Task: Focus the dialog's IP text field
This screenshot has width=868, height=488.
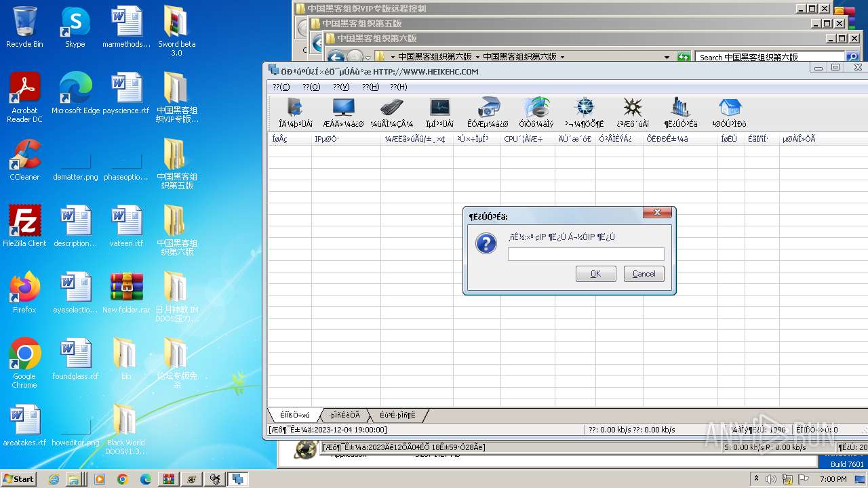Action: point(586,254)
